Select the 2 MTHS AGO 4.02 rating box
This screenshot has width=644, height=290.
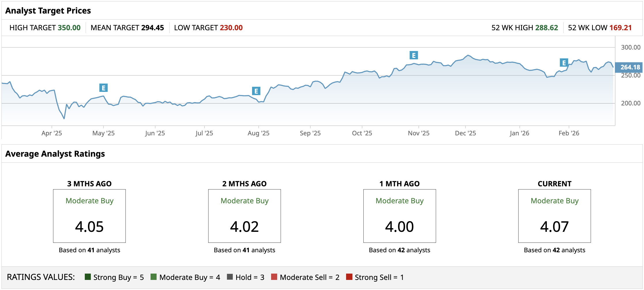[x=244, y=216]
